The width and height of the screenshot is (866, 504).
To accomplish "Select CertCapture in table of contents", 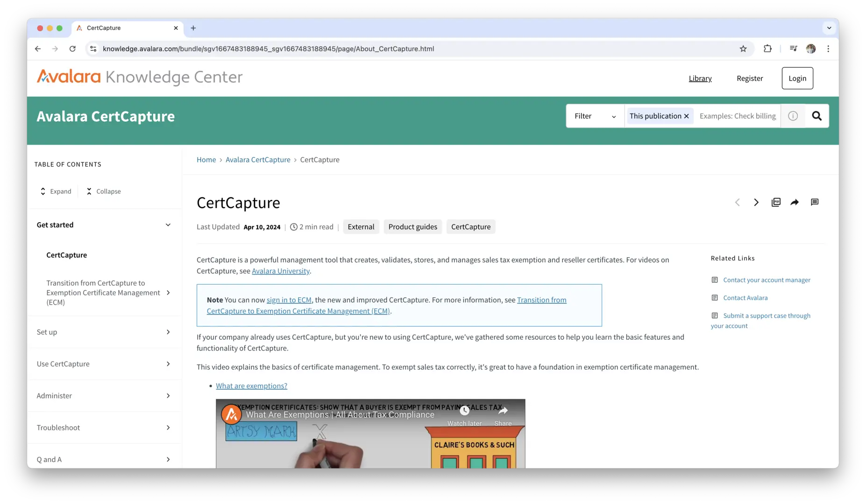I will pos(66,255).
